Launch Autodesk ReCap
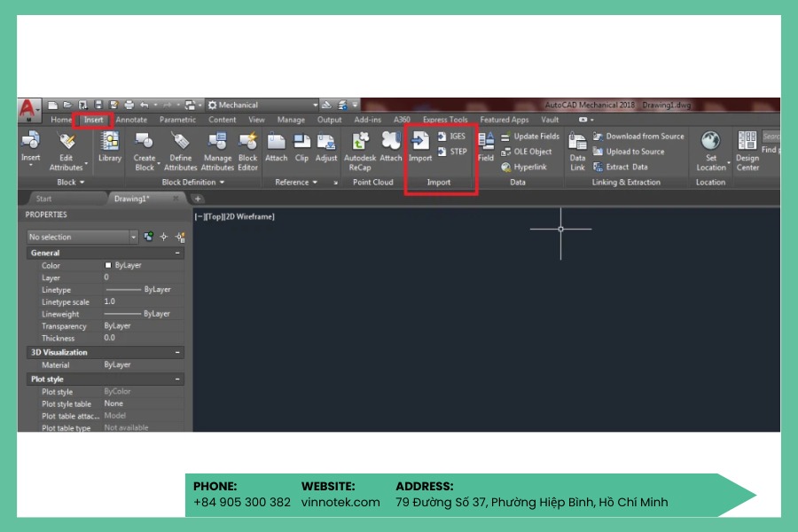This screenshot has width=798, height=532. click(x=360, y=152)
